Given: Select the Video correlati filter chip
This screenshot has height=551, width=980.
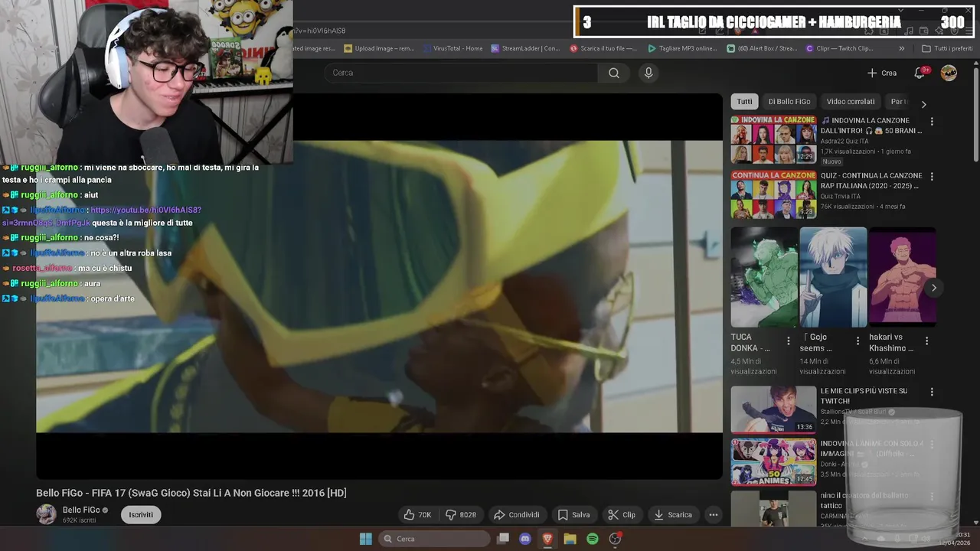Looking at the screenshot, I should coord(851,102).
